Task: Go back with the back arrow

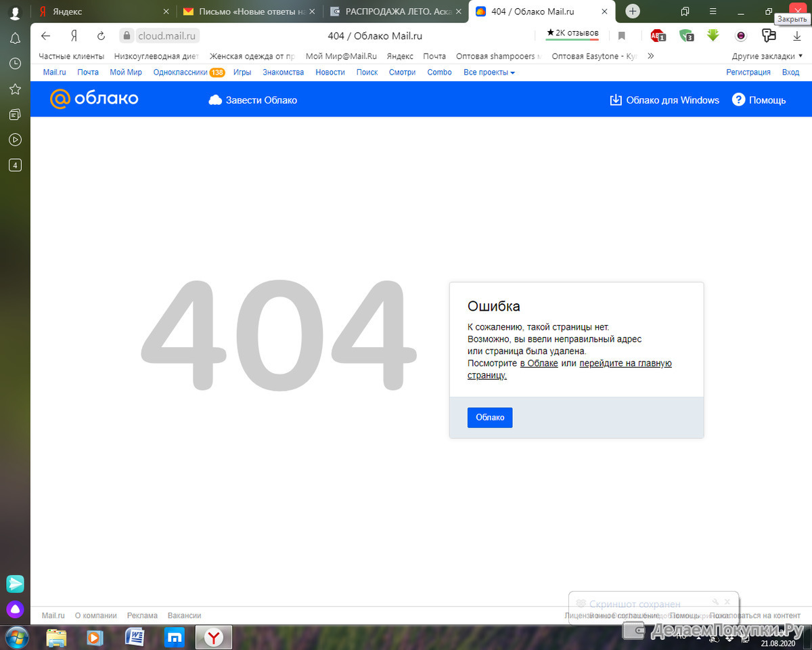Action: click(46, 36)
